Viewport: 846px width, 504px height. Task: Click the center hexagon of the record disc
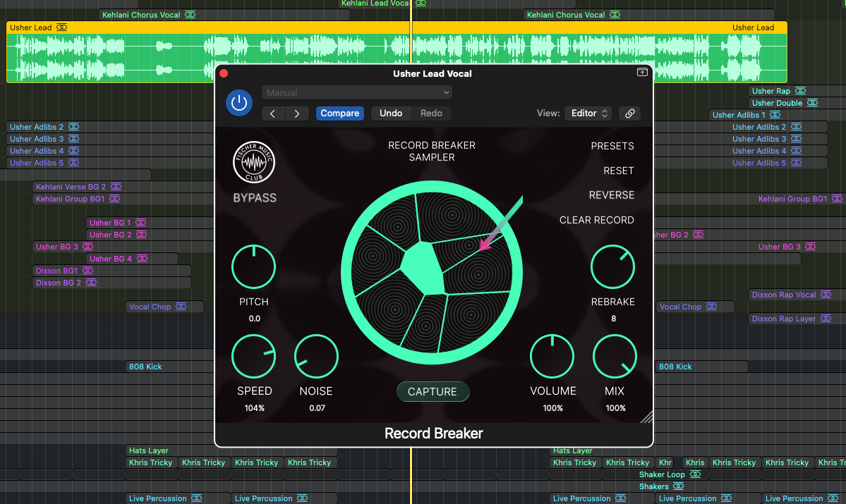tap(423, 268)
